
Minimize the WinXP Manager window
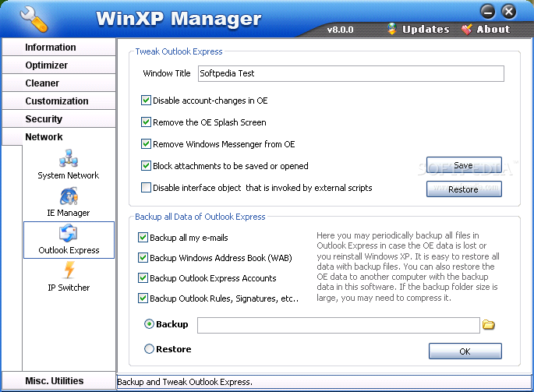tap(488, 12)
